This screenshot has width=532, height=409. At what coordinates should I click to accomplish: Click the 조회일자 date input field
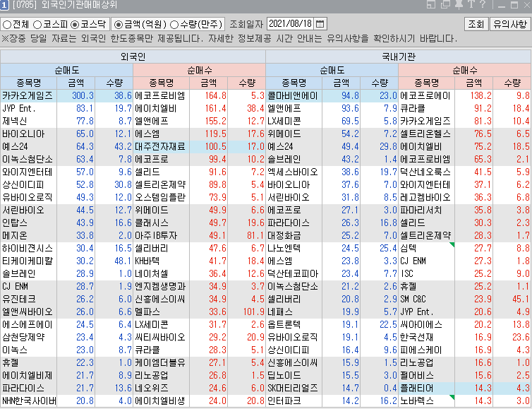tap(291, 24)
